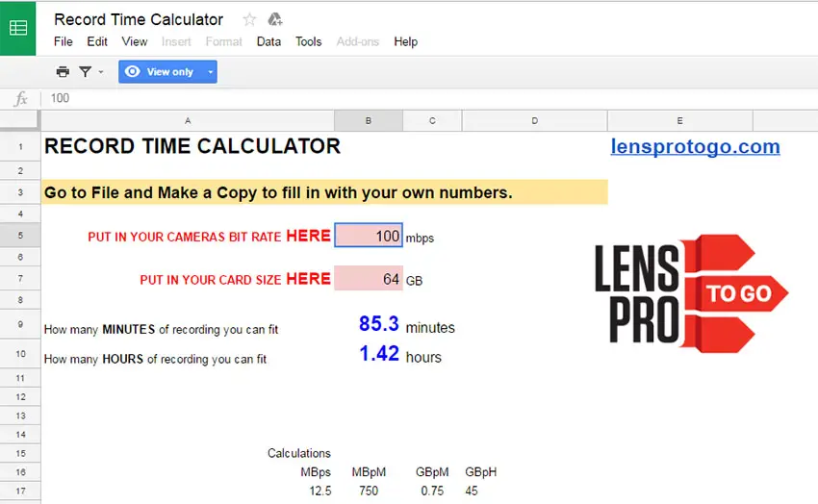Select column A header
This screenshot has height=504, width=818.
(188, 121)
